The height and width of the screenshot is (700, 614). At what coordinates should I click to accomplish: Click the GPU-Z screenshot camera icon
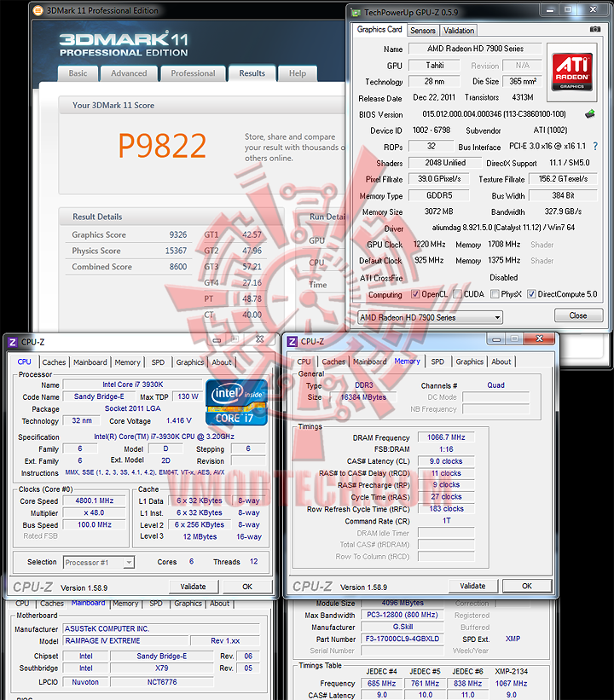[x=594, y=29]
